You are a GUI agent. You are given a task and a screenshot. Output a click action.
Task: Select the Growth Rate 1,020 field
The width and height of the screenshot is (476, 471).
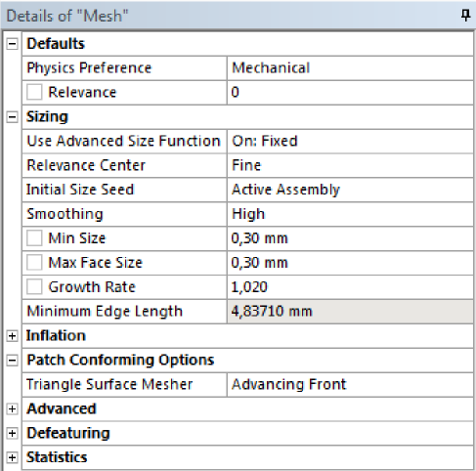point(350,287)
